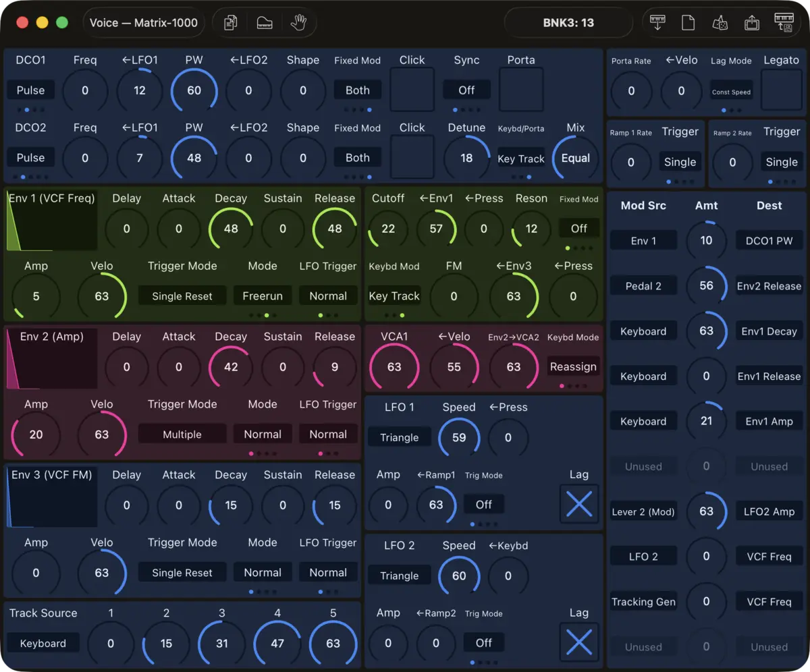Change the Sync Off selector

click(x=466, y=90)
